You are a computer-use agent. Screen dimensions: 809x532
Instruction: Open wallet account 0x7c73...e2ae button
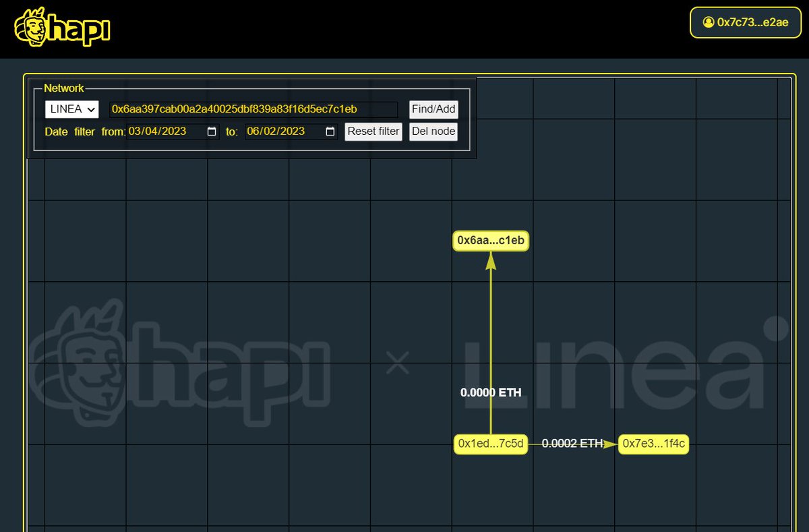pos(744,22)
